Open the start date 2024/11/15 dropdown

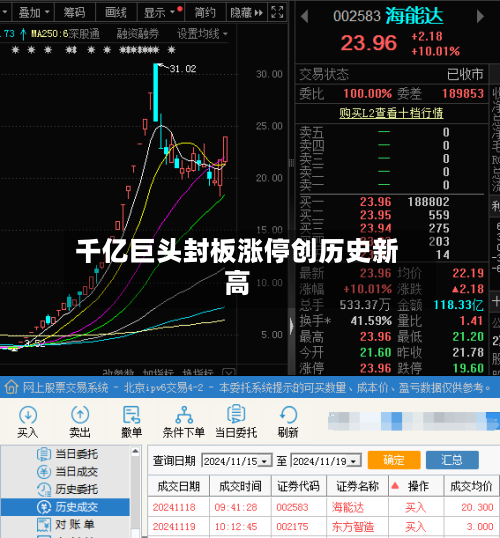[x=265, y=461]
